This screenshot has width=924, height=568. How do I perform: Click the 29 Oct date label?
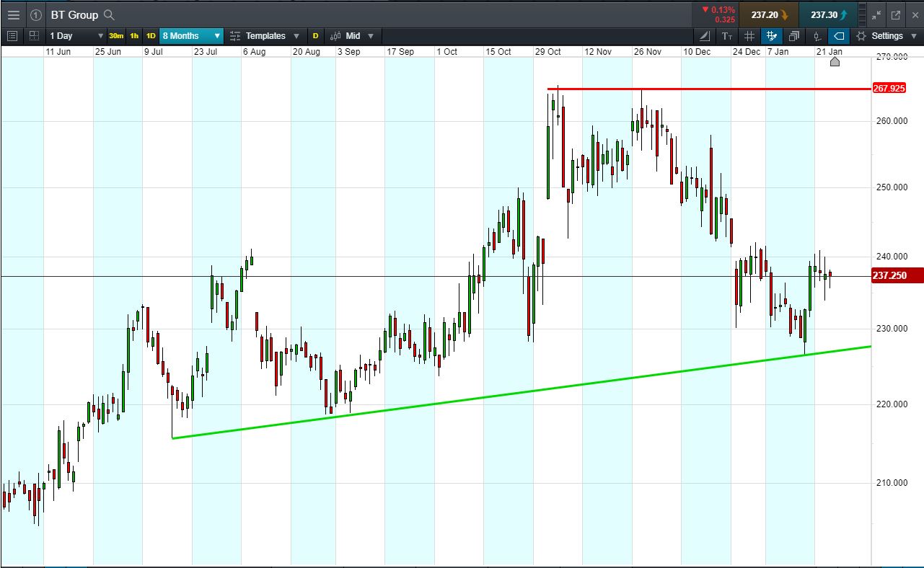547,52
